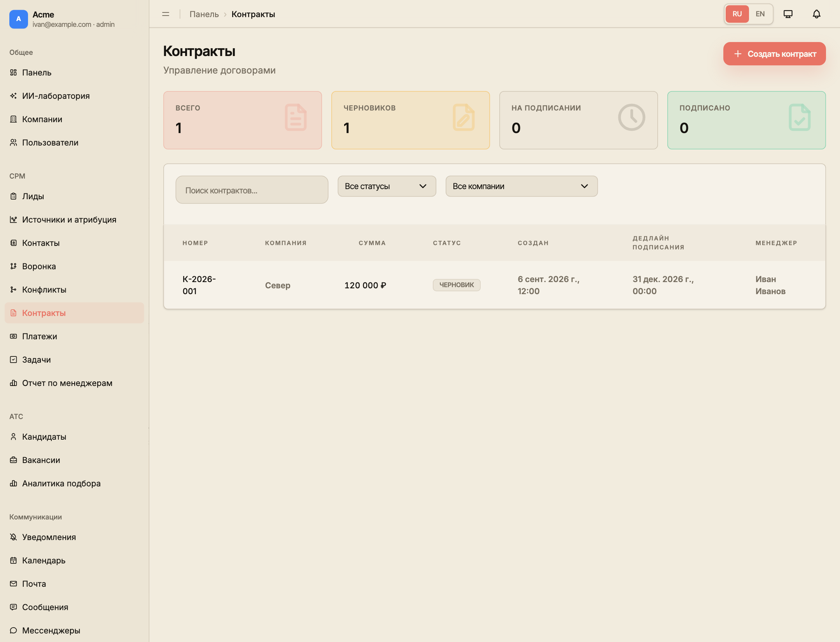Click the Acme avatar logo
This screenshot has height=642, width=840.
tap(18, 19)
